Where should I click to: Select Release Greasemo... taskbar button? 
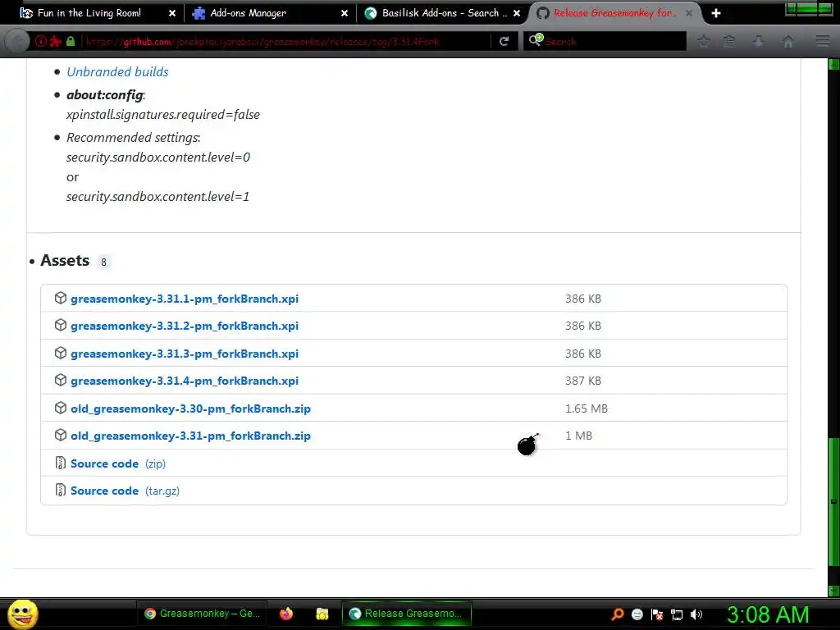pyautogui.click(x=406, y=614)
